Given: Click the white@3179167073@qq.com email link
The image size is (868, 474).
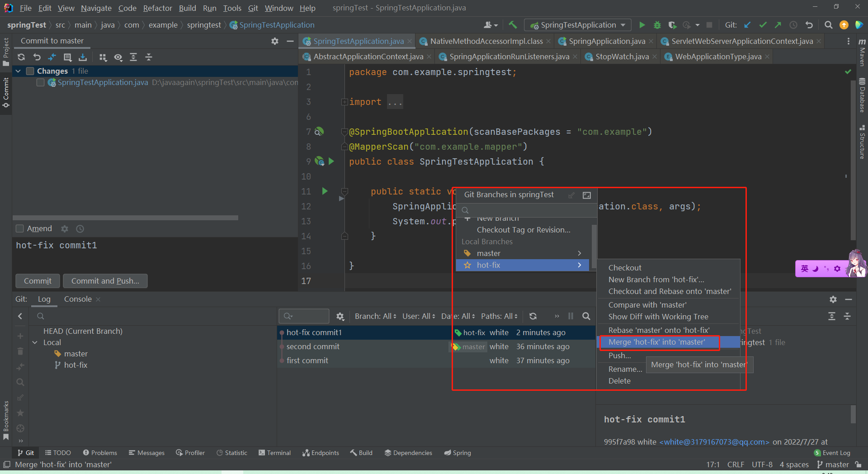Looking at the screenshot, I should (714, 442).
